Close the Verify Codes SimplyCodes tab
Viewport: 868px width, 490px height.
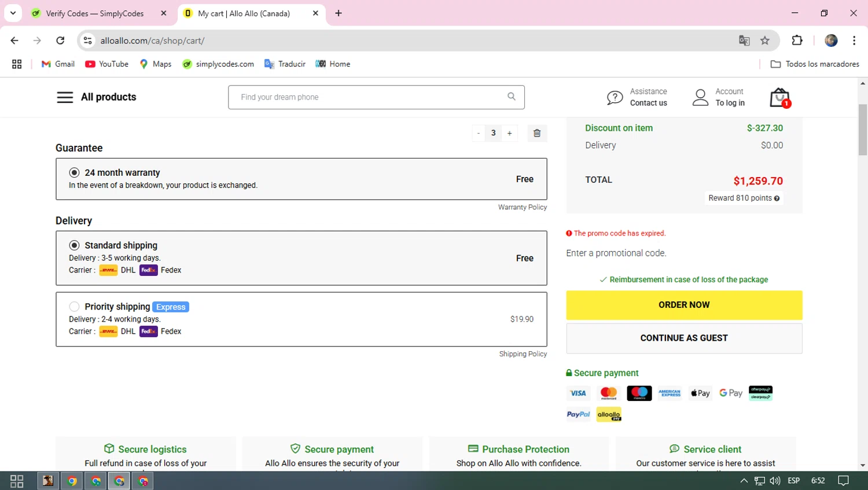coord(164,13)
